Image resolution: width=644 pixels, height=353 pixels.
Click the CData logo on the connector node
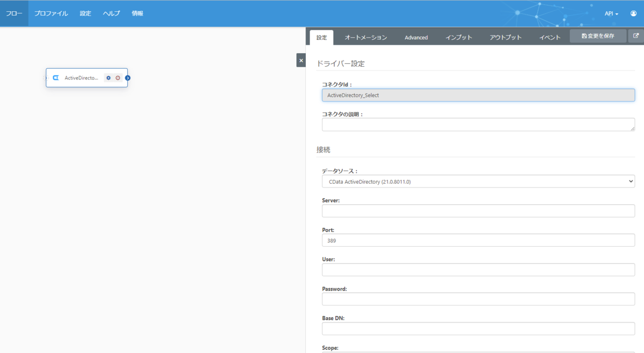click(56, 78)
